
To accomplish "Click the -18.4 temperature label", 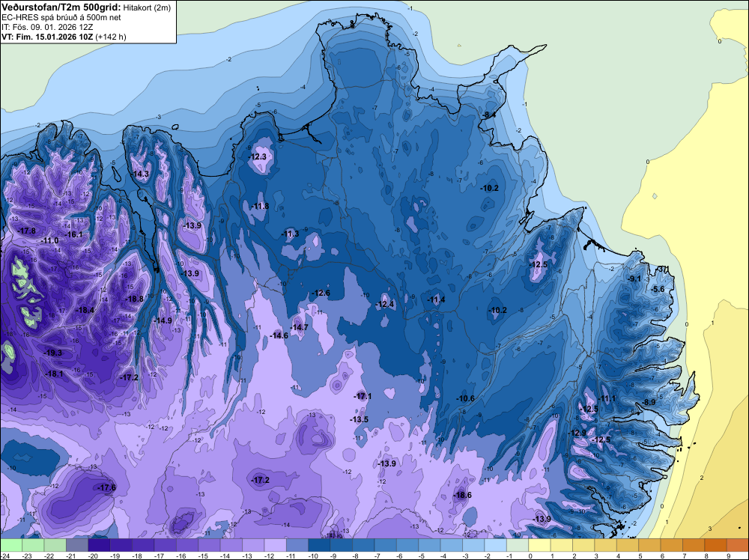I will coord(85,310).
